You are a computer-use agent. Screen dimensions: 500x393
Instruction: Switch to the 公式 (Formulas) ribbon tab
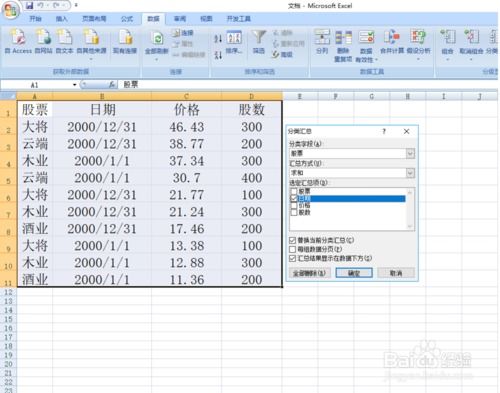[x=127, y=19]
